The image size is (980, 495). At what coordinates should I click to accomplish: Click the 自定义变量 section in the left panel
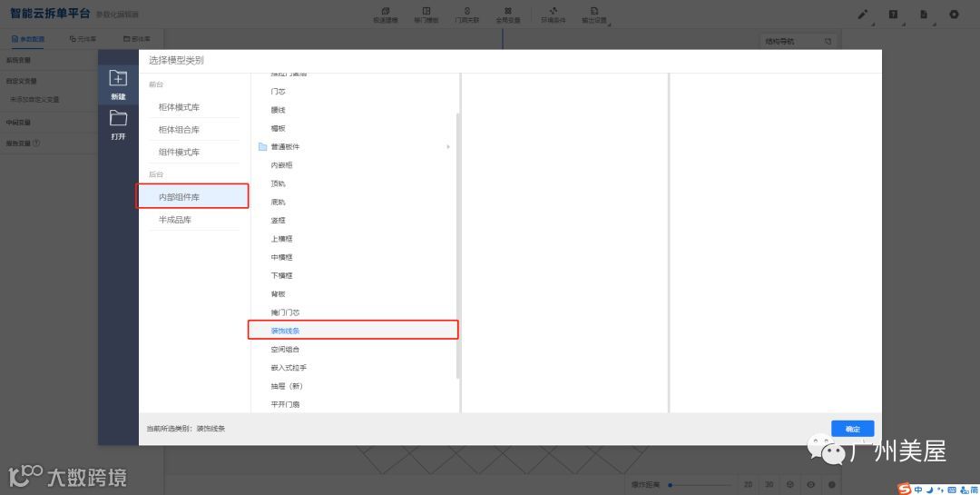pos(22,81)
